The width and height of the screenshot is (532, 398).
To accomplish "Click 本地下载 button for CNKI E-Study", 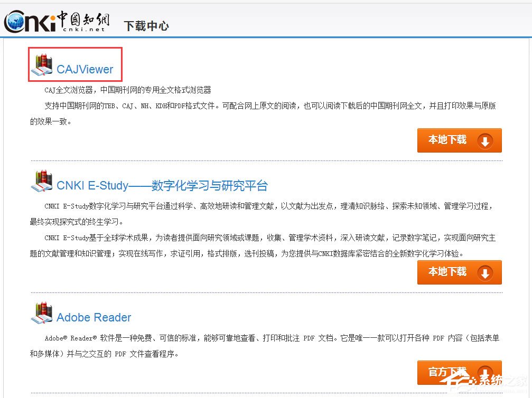I will pyautogui.click(x=460, y=272).
